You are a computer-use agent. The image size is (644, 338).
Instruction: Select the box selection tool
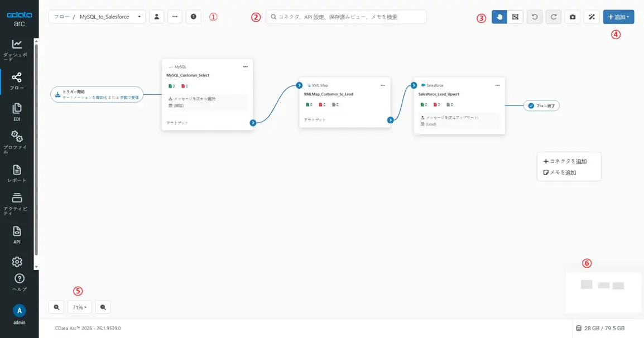coord(515,17)
